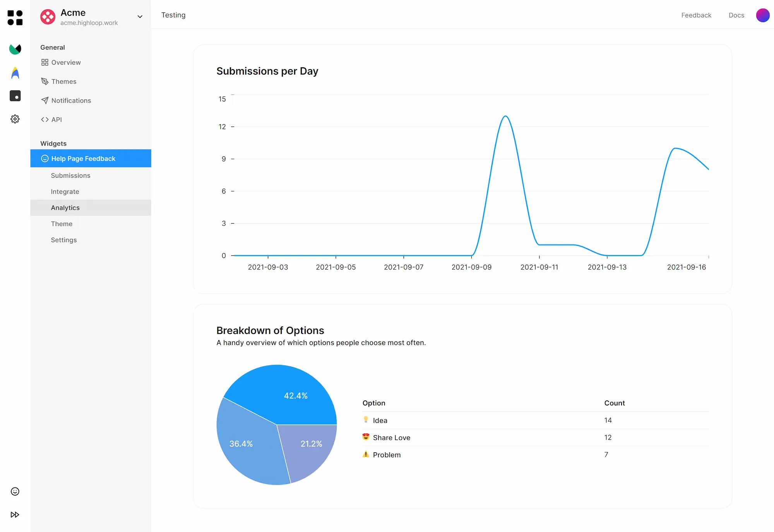Open the blue and yellow rocket app icon
Image resolution: width=774 pixels, height=532 pixels.
click(15, 73)
